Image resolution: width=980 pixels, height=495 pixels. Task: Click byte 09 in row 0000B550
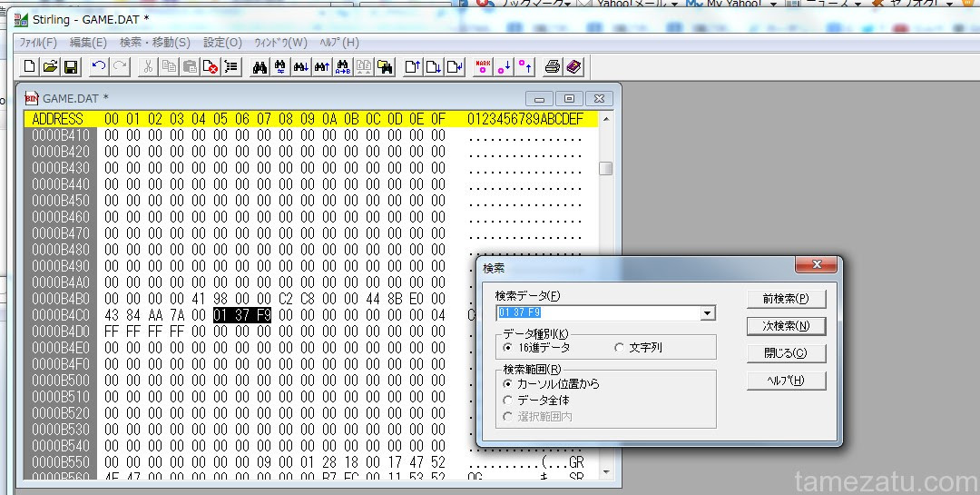pos(264,461)
